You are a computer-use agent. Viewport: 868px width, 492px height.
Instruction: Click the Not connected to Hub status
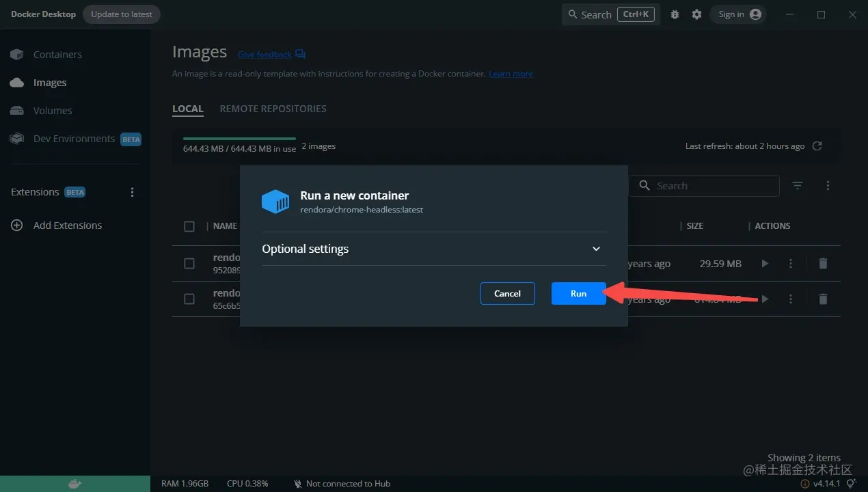point(342,484)
